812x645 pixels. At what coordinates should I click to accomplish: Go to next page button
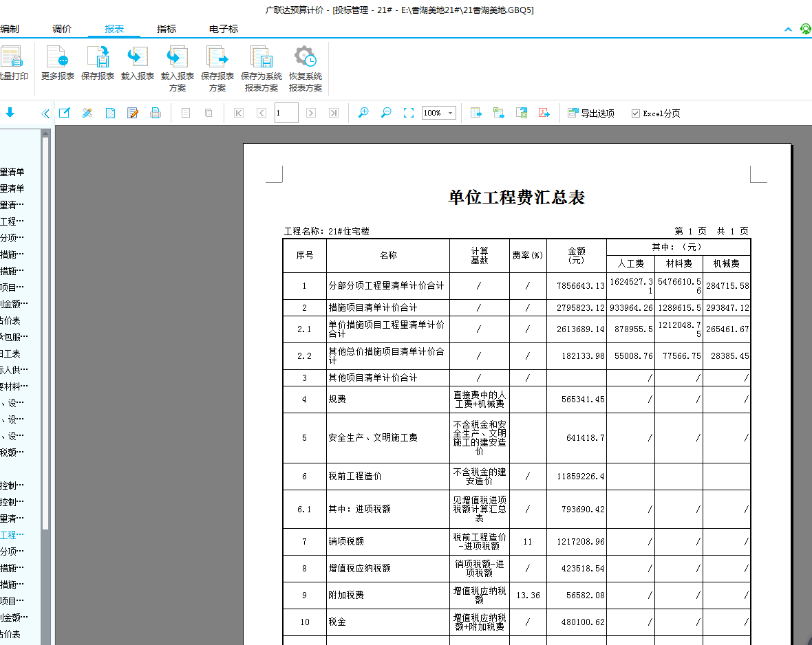point(311,113)
